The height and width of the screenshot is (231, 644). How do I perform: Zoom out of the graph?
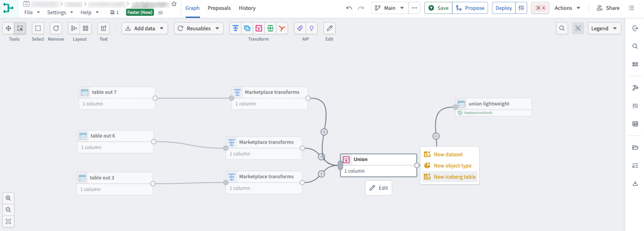[8, 210]
